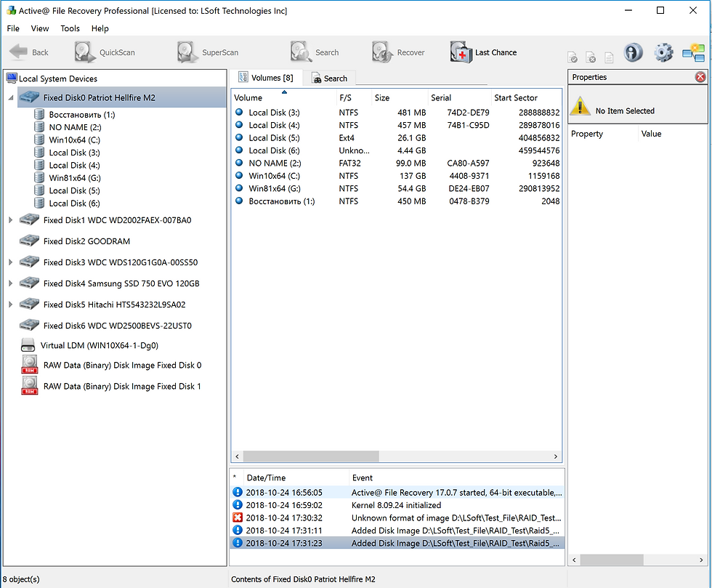Switch to the Search tab
The width and height of the screenshot is (712, 588).
coord(330,78)
